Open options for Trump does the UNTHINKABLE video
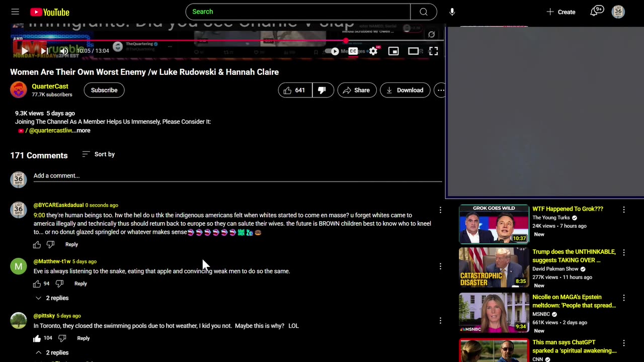Screen dimensions: 644x362 624,253
